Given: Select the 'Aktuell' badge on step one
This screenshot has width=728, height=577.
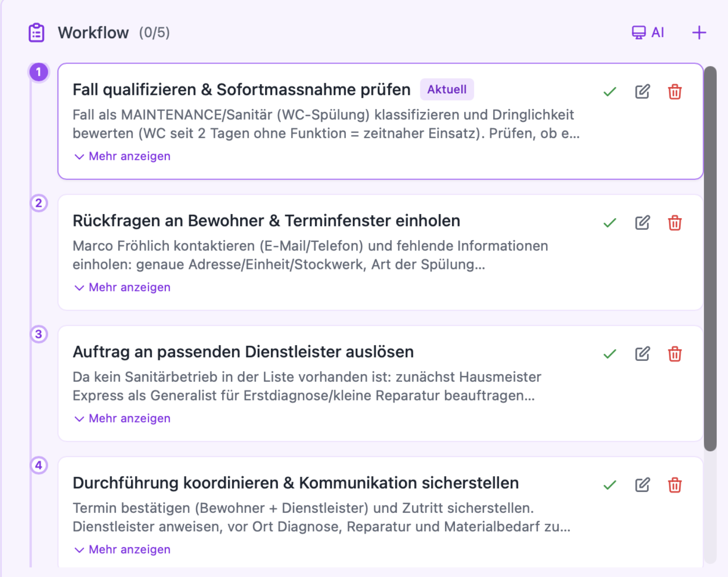Looking at the screenshot, I should tap(447, 89).
